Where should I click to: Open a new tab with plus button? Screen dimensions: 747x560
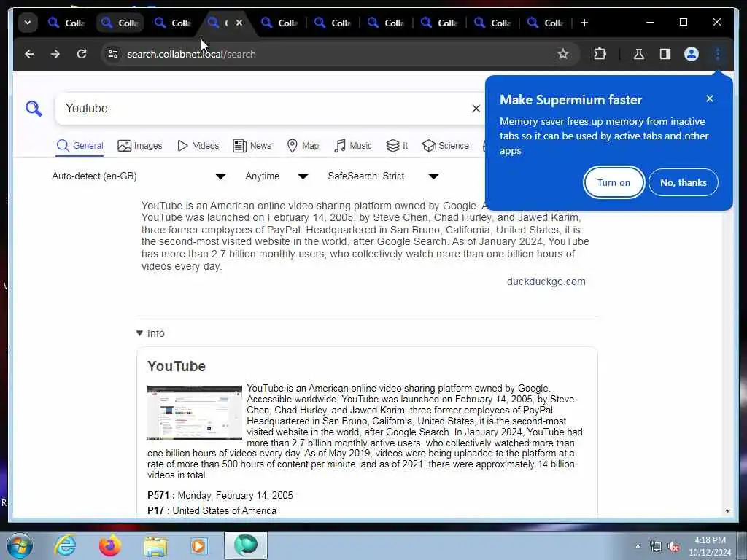pyautogui.click(x=584, y=23)
